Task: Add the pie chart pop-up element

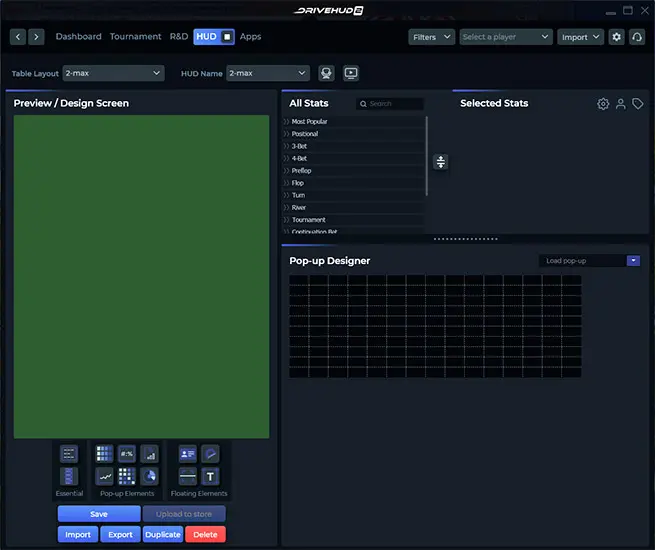Action: click(150, 476)
